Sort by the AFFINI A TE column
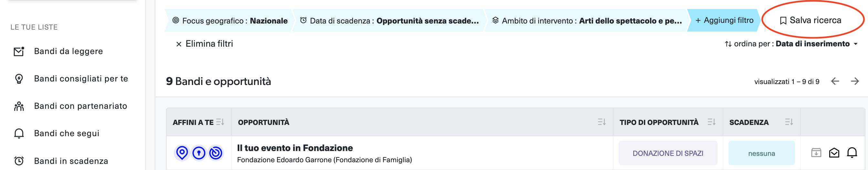 click(220, 122)
